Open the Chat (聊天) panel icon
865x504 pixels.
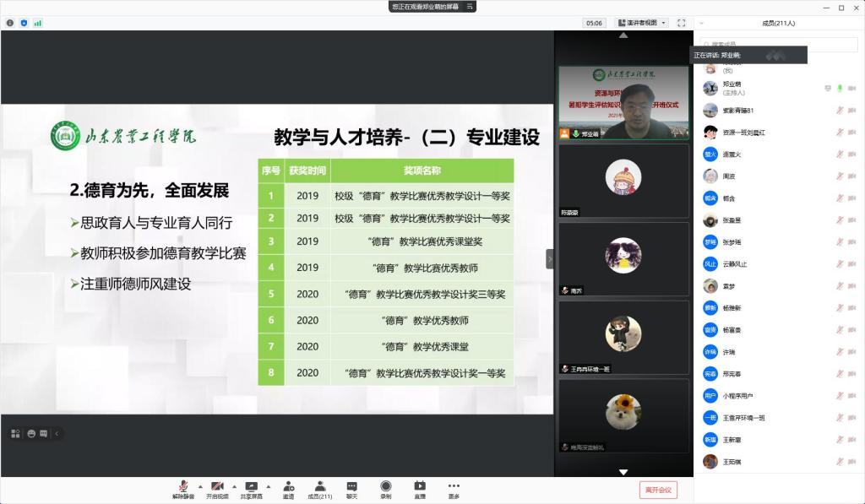(x=351, y=487)
